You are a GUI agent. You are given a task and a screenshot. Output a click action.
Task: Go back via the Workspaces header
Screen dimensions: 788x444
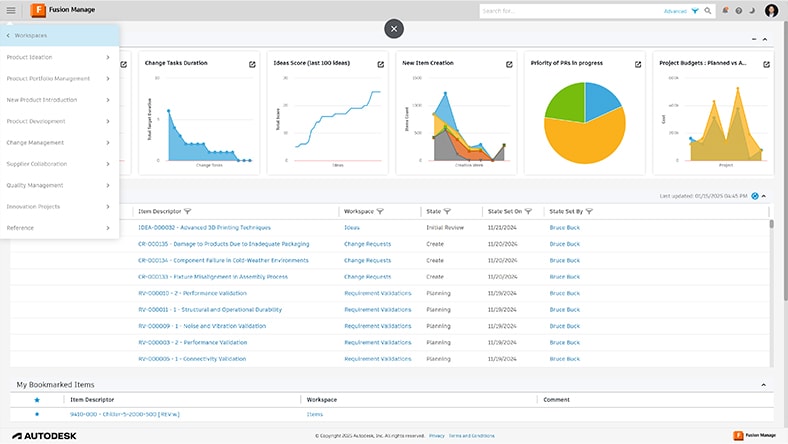(59, 35)
